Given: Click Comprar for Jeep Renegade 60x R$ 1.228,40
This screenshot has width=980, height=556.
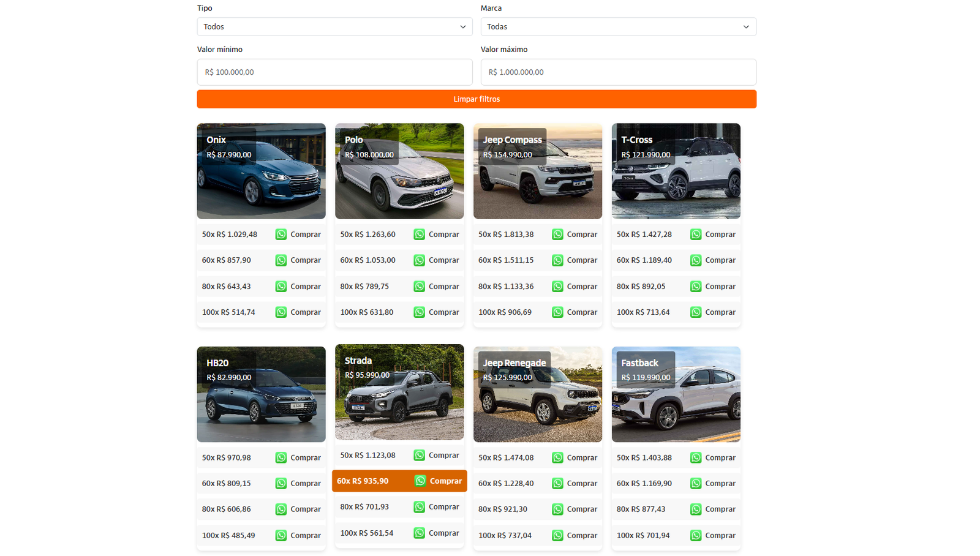Looking at the screenshot, I should pos(582,484).
